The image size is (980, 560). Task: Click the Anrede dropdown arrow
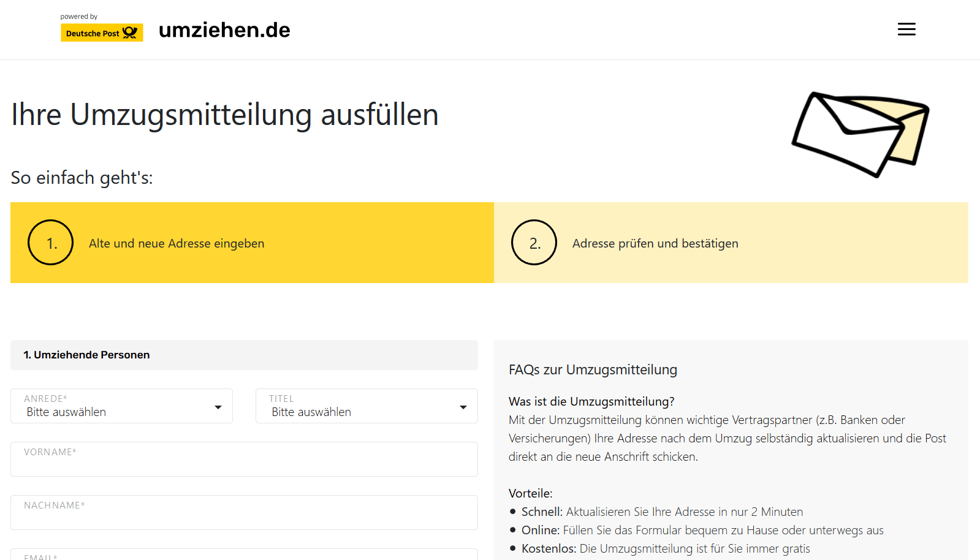click(x=218, y=407)
